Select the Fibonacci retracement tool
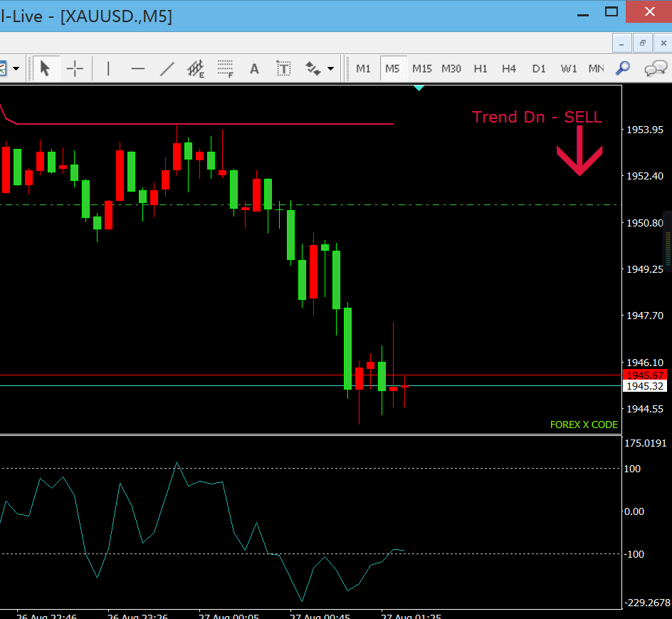This screenshot has width=672, height=619. (225, 68)
